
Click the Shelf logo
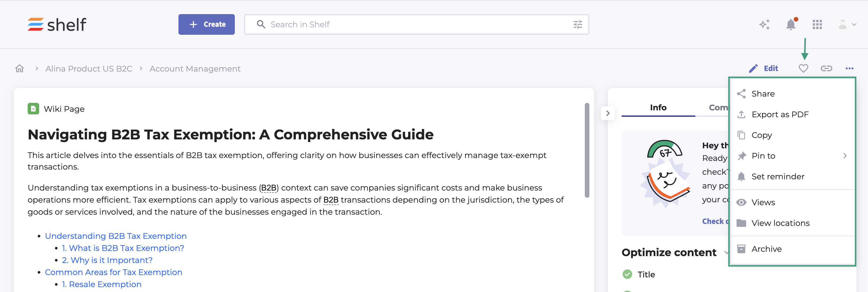[57, 24]
